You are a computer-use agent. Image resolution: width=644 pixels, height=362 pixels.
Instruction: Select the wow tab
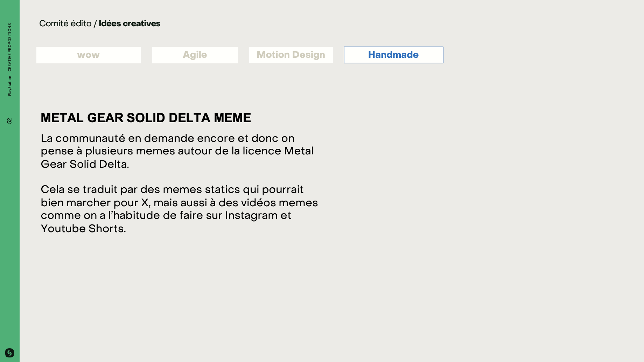click(88, 55)
